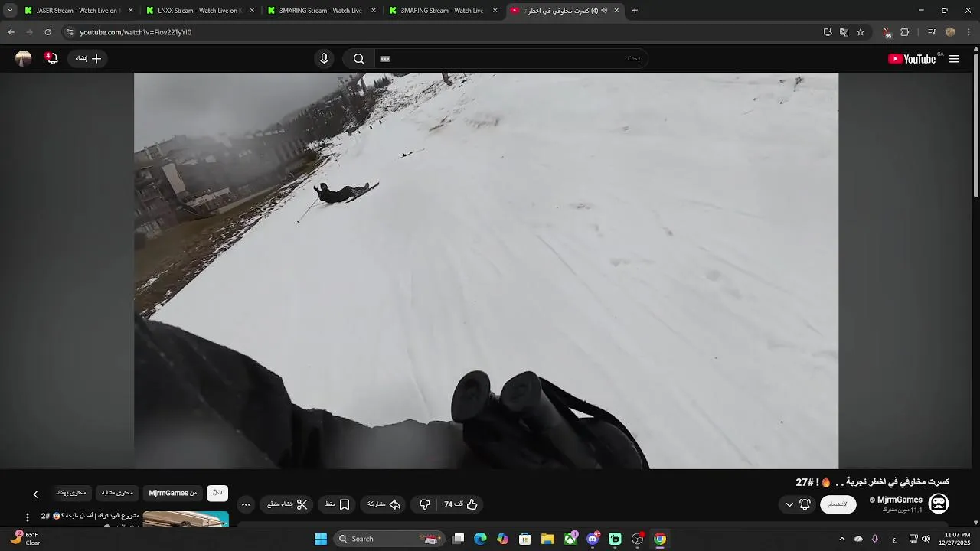Click the taskbar Search box
980x551 pixels.
coord(390,539)
